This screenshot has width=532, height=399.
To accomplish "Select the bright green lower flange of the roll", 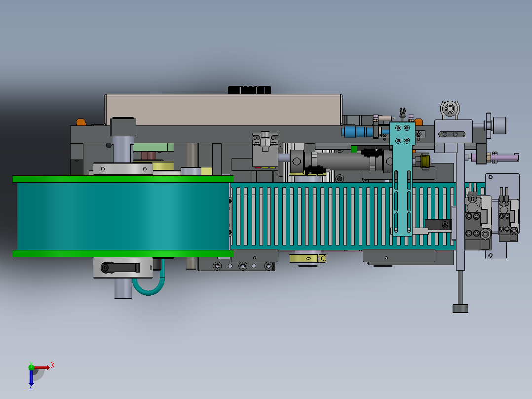I will [123, 254].
